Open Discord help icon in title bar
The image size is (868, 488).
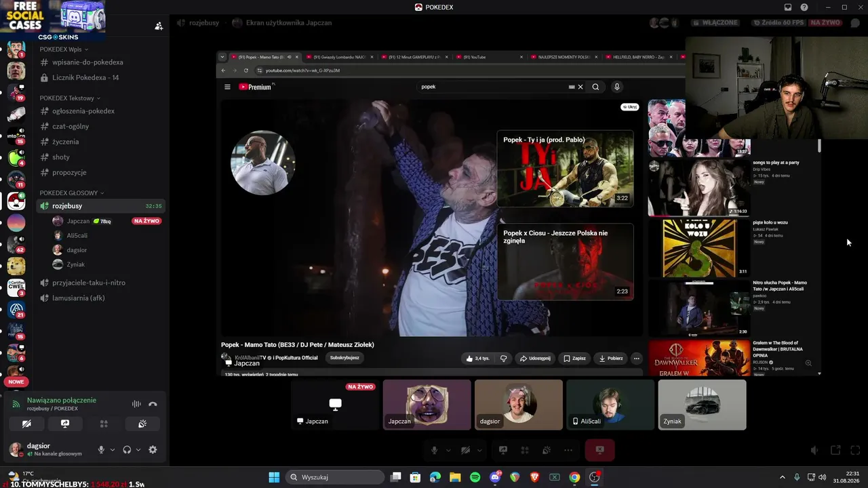[x=804, y=7]
